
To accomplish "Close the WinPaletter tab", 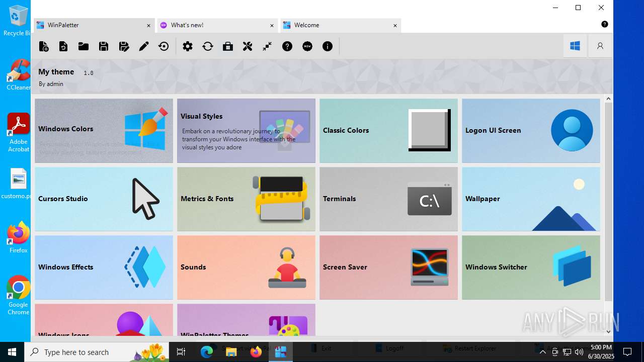I will [x=148, y=26].
